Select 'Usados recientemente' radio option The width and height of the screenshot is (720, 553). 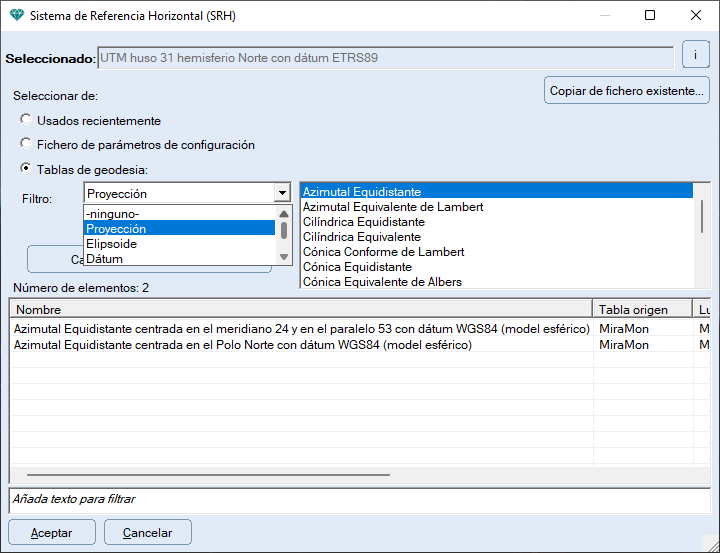click(x=26, y=120)
